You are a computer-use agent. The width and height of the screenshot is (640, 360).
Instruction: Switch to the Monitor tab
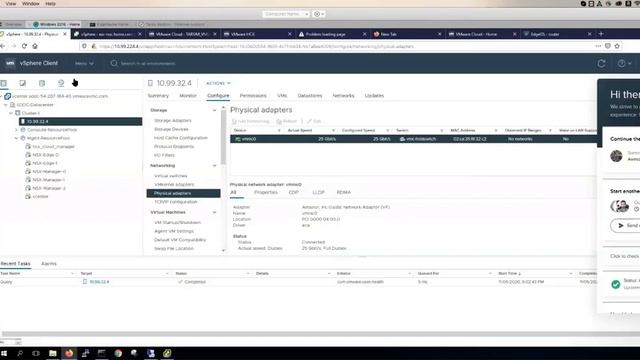188,96
